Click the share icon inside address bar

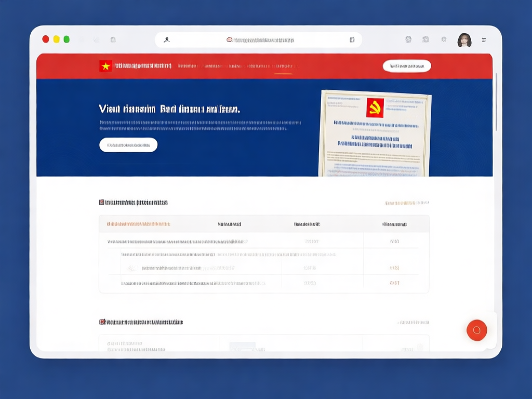(x=352, y=40)
